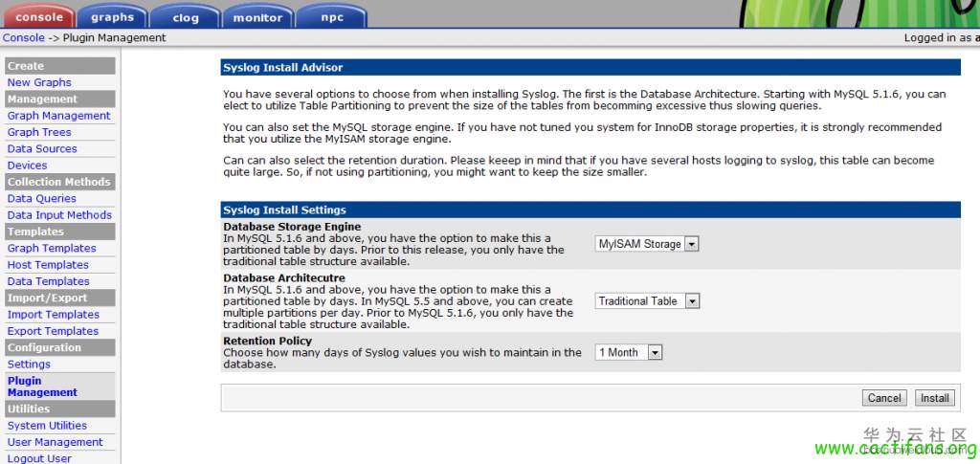Click the Cancel button
The height and width of the screenshot is (464, 980).
coord(884,398)
